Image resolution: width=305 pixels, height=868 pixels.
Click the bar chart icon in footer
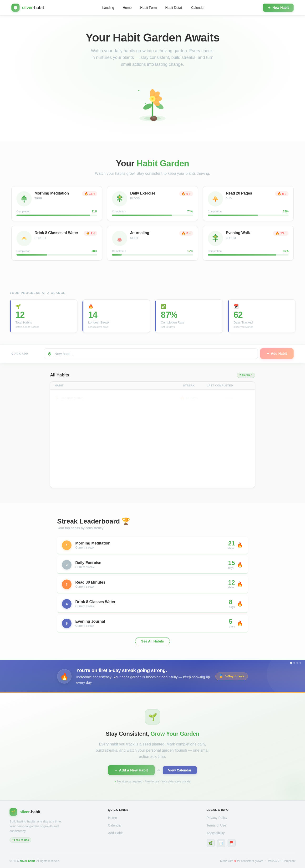(221, 840)
